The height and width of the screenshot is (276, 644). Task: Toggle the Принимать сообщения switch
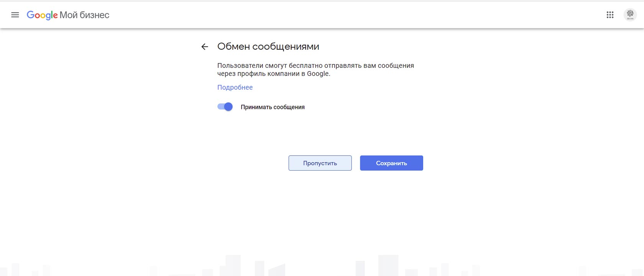click(225, 107)
